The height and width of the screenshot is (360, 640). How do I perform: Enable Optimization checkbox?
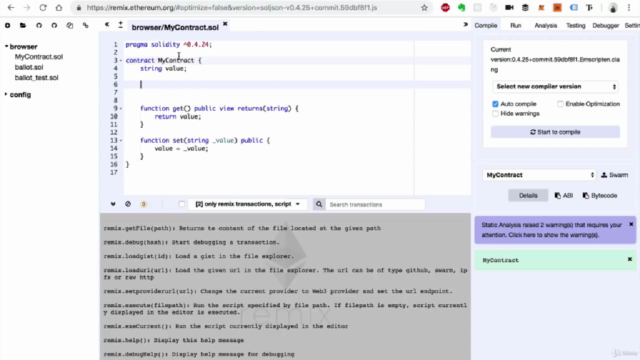tap(560, 104)
